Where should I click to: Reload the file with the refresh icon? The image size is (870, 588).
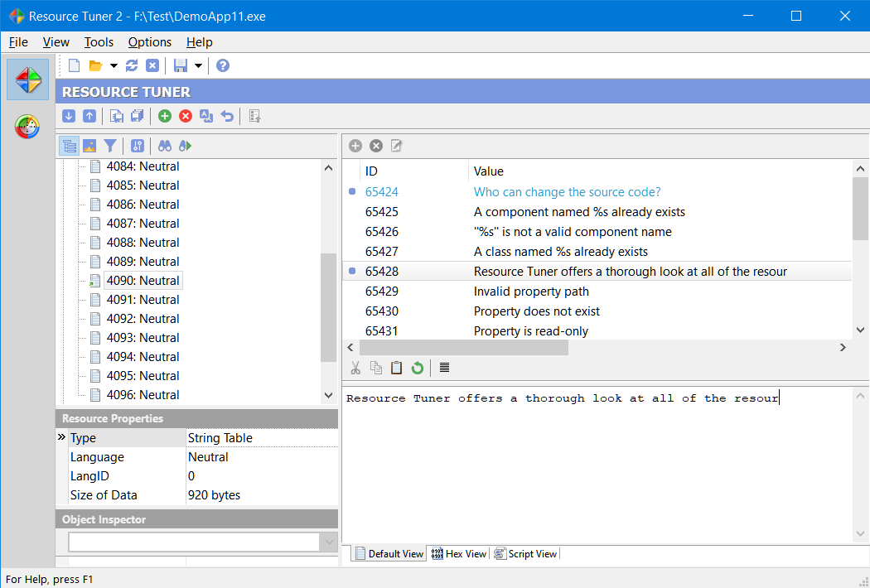(x=132, y=65)
